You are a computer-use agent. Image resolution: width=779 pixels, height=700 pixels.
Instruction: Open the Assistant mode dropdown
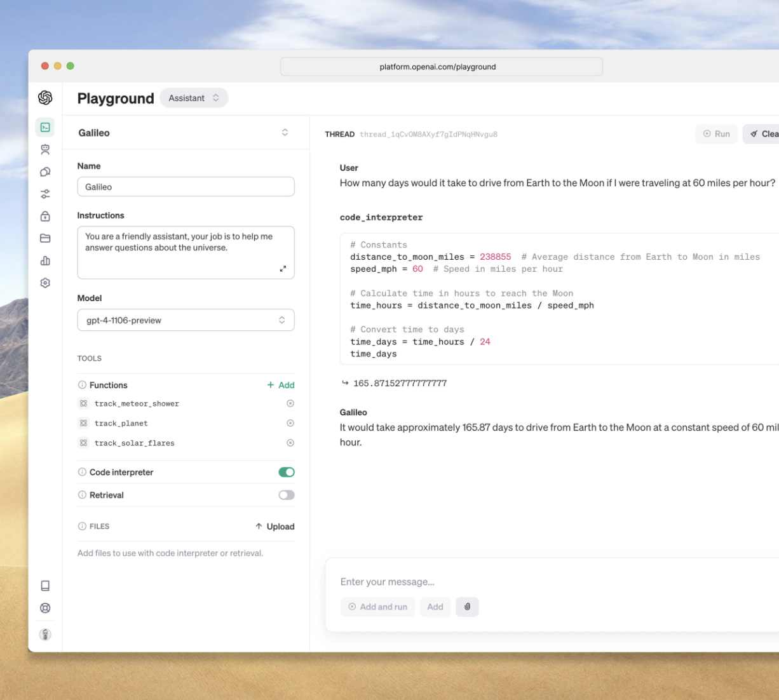(194, 98)
